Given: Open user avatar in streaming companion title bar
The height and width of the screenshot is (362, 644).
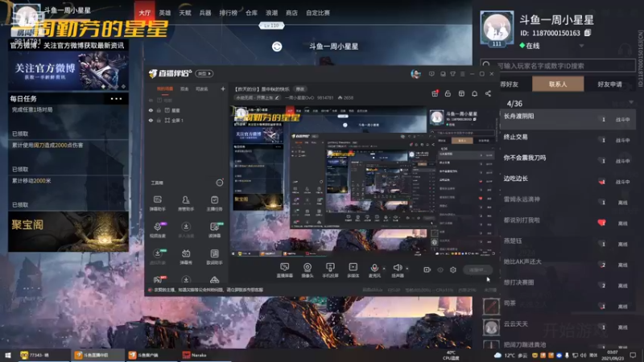Looking at the screenshot, I should [x=415, y=74].
